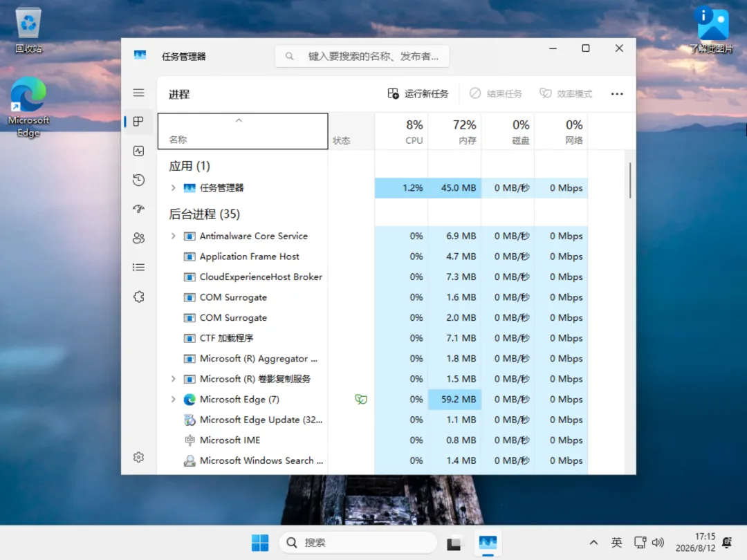Image resolution: width=747 pixels, height=560 pixels.
Task: Sort by the 内存 column header
Action: 455,131
